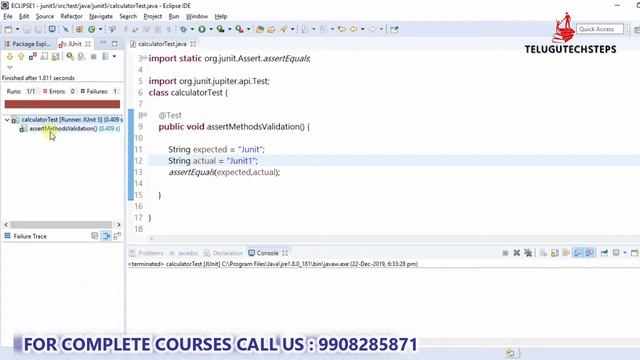Click Rerun Test icon in JUnit view

(x=70, y=56)
